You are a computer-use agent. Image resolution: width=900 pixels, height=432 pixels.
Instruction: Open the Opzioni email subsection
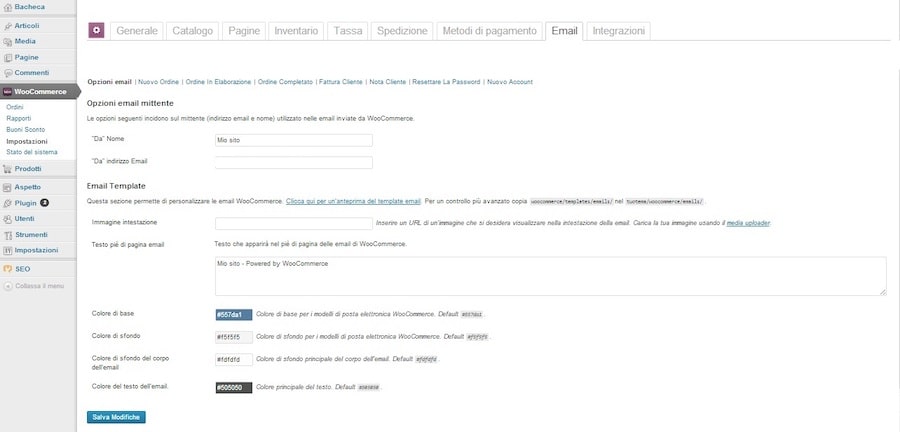pyautogui.click(x=110, y=82)
